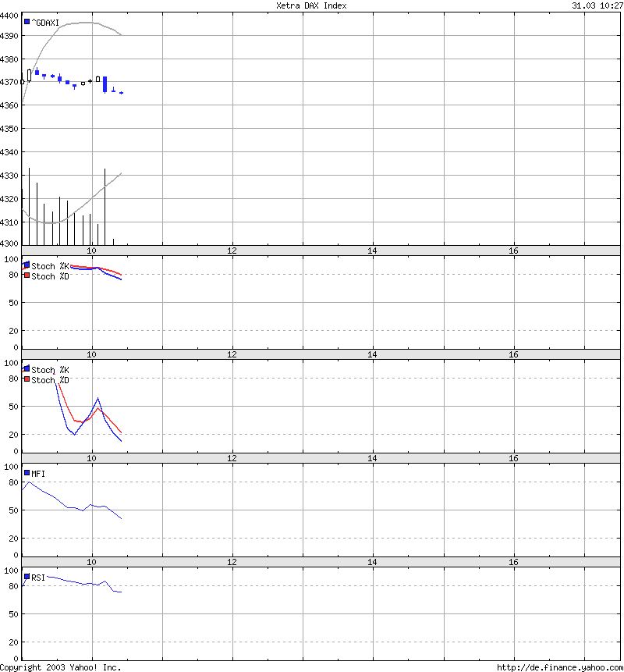Click the blue RSI legend swatch
Viewport: 624px width, 672px height.
(27, 577)
